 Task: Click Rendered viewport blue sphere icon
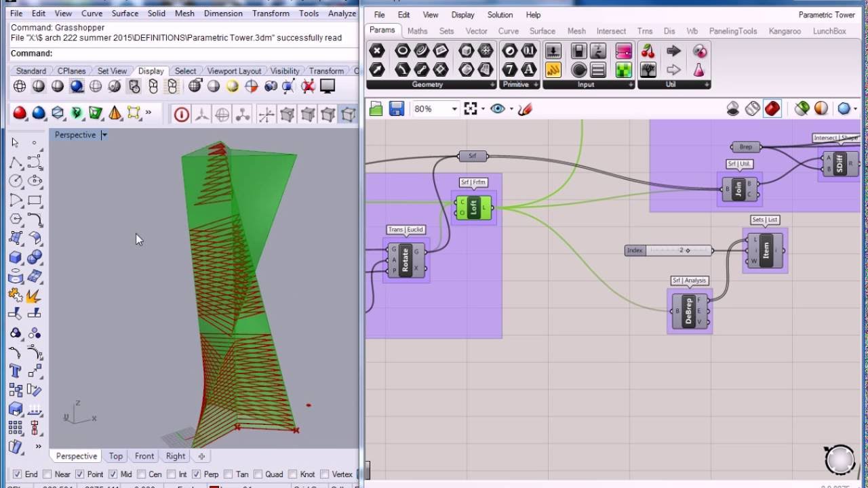77,86
